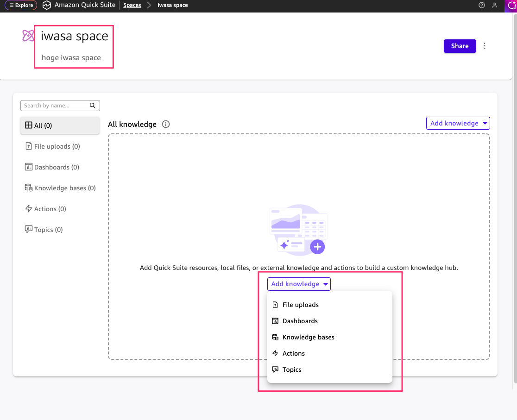Viewport: 517px width, 420px height.
Task: Click the Share button
Action: tap(460, 46)
